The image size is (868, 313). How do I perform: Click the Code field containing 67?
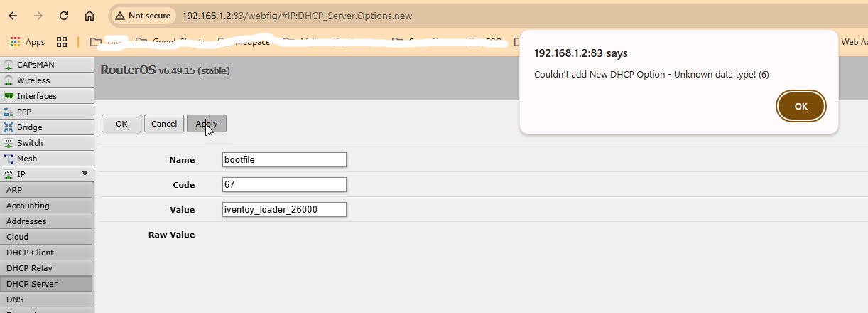284,184
